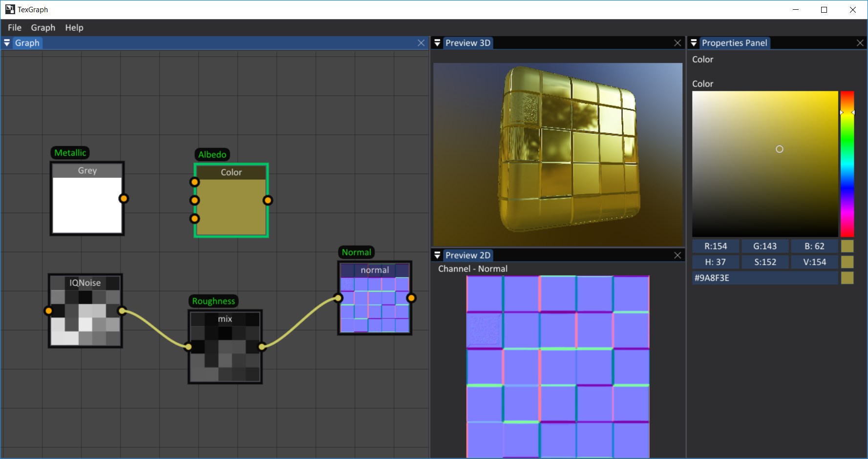Click the output socket of the Grey node
868x459 pixels.
coord(124,198)
